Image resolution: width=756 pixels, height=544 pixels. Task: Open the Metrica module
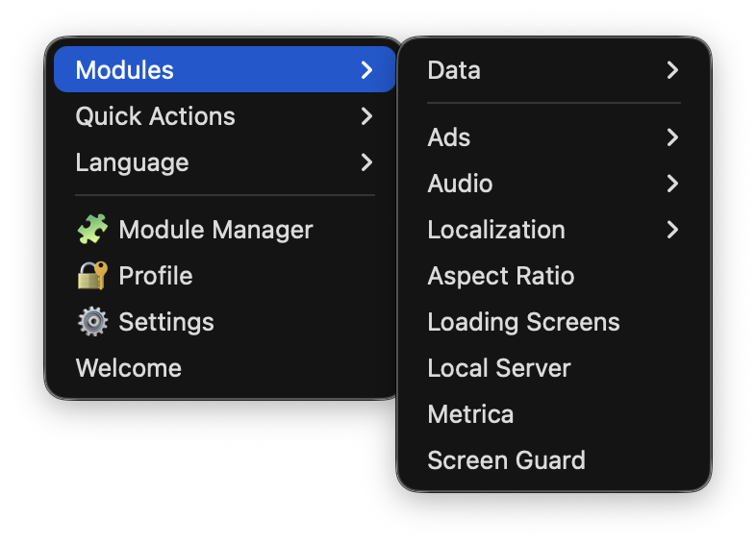click(x=470, y=414)
